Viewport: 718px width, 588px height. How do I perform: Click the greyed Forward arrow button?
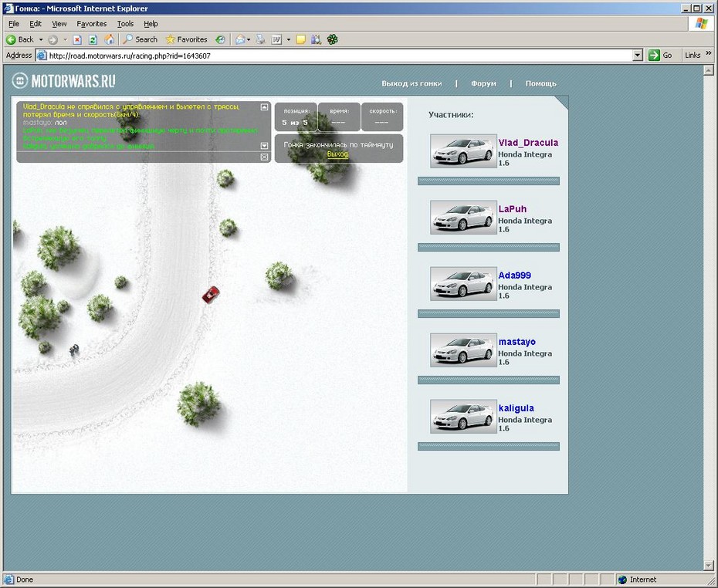[x=52, y=40]
